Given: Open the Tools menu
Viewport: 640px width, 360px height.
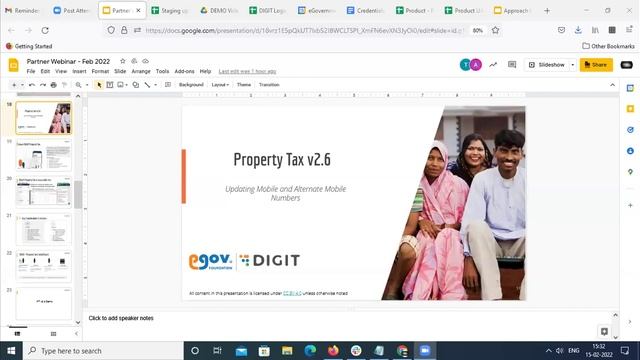Looking at the screenshot, I should click(x=162, y=71).
